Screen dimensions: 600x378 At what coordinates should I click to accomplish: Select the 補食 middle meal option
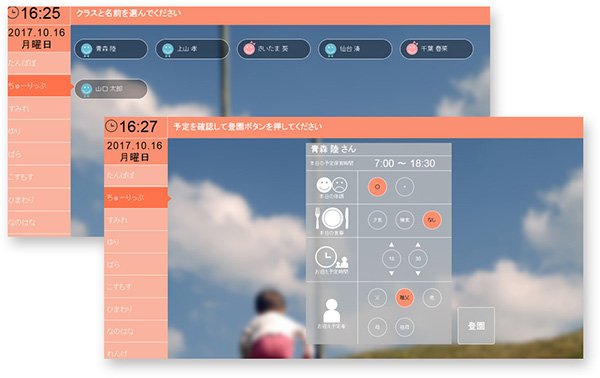(404, 220)
